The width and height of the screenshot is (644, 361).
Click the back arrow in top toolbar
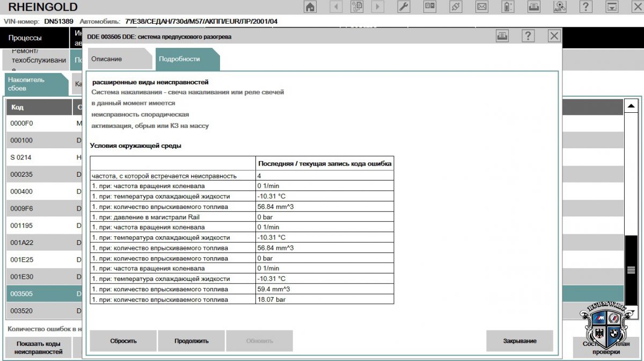pyautogui.click(x=336, y=7)
